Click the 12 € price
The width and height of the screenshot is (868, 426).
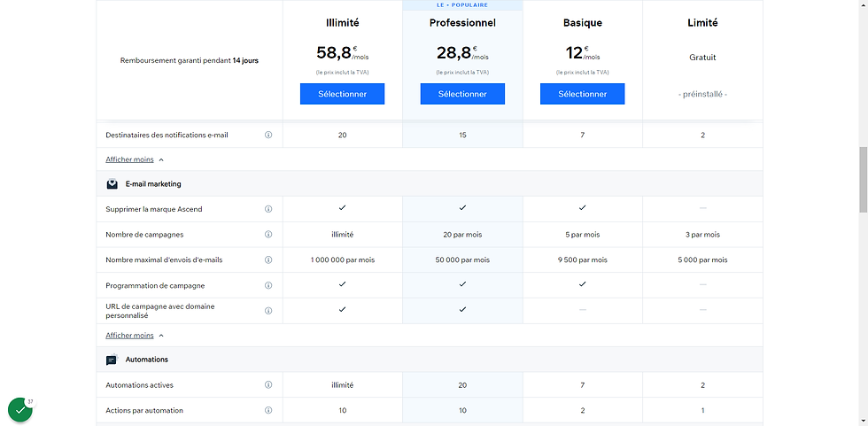(x=583, y=53)
